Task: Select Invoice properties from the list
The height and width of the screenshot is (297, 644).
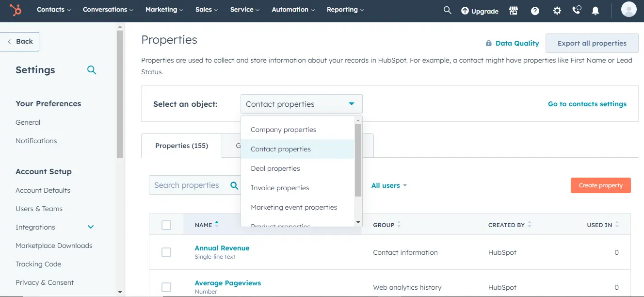Action: [298, 188]
